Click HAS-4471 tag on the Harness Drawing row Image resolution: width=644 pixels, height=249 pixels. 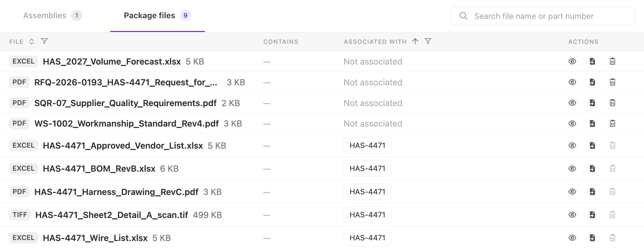367,192
